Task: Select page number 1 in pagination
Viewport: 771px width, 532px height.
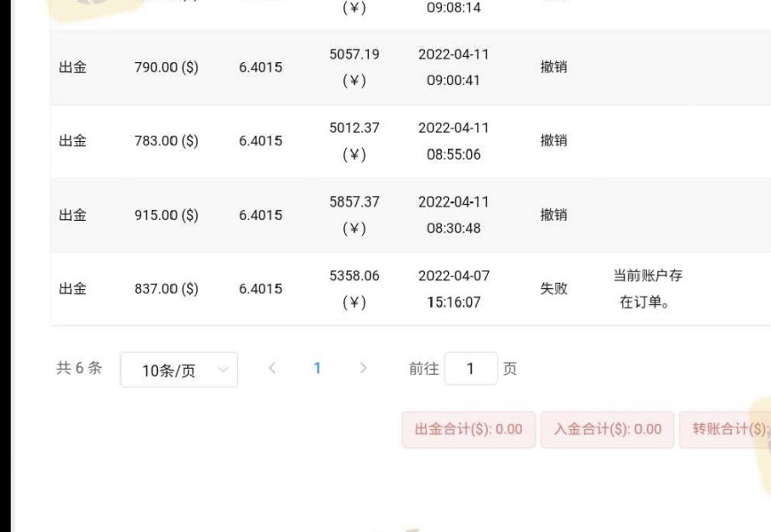Action: (x=317, y=369)
